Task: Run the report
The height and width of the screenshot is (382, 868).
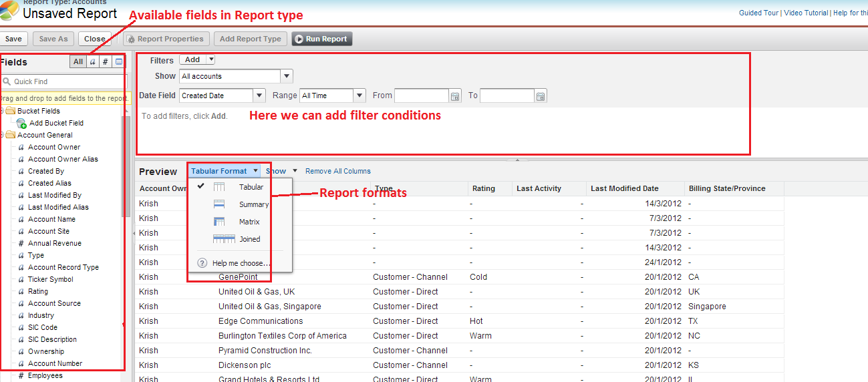Action: [321, 39]
